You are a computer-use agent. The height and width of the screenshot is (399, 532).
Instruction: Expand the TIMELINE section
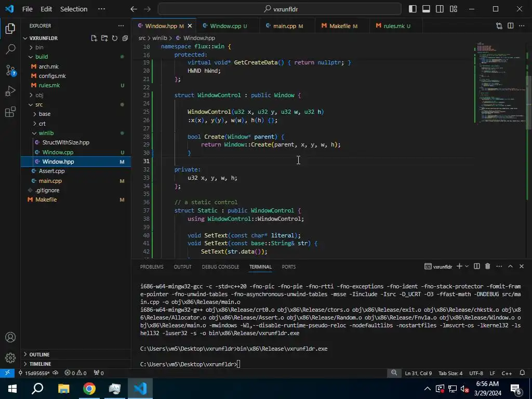point(76,364)
